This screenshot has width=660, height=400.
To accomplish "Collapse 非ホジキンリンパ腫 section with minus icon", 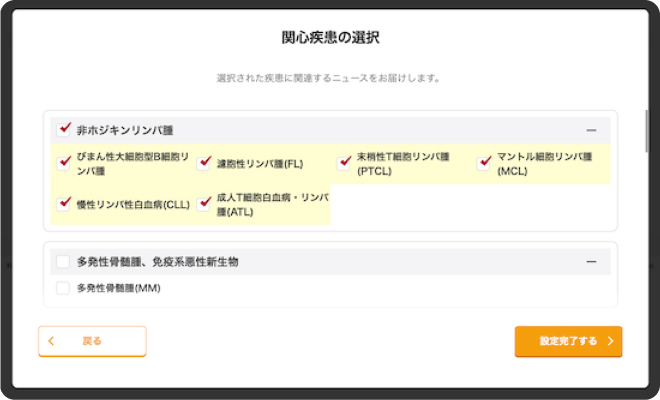I will pos(591,131).
